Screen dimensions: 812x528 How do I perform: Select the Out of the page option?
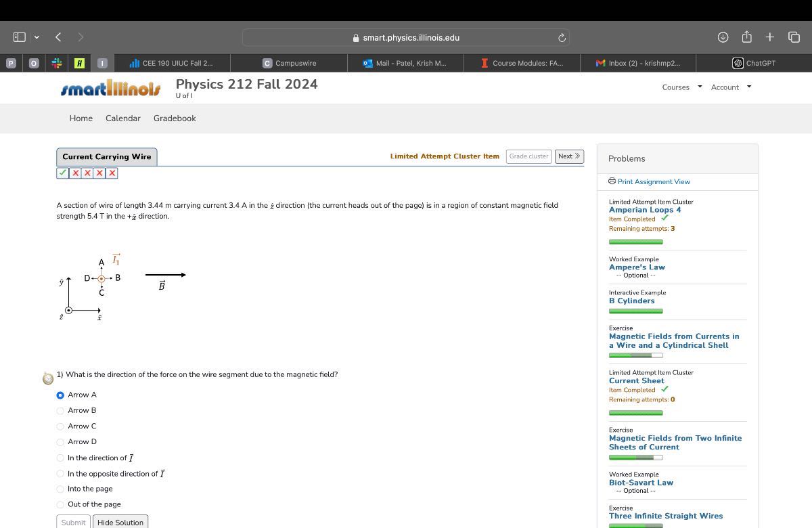[60, 504]
